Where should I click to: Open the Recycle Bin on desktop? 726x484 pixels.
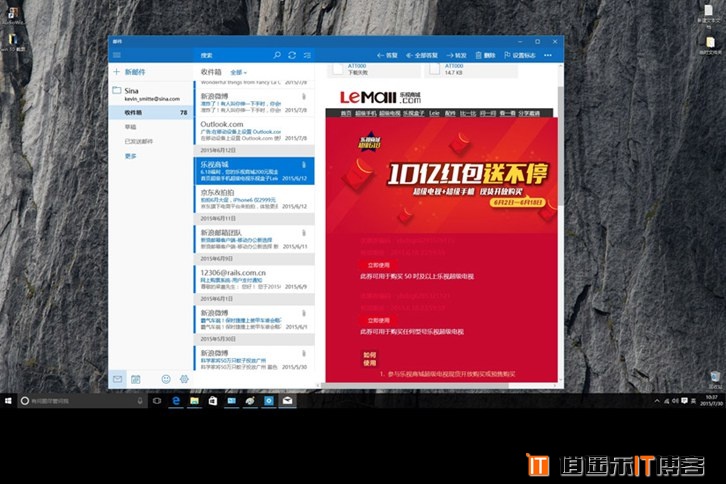(715, 379)
